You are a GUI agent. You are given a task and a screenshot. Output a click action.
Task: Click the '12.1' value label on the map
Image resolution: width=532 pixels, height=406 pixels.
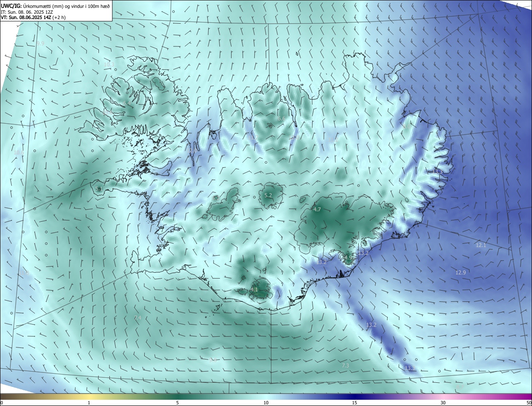tap(481, 245)
